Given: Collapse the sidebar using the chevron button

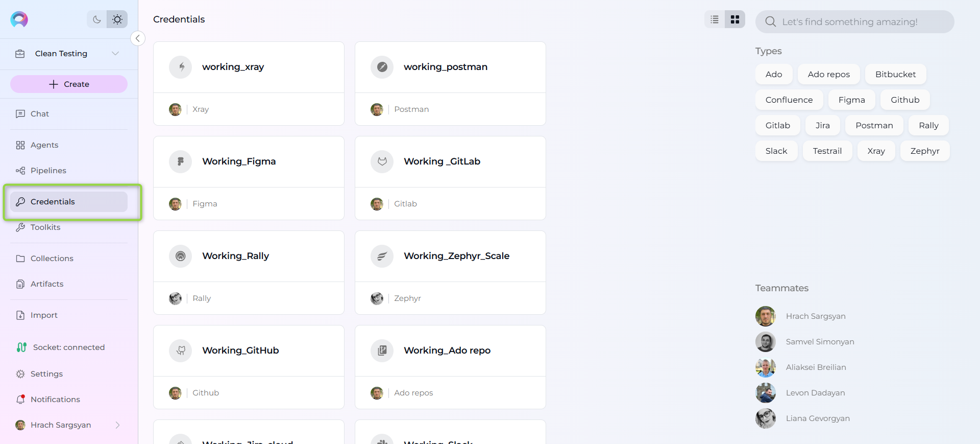Looking at the screenshot, I should [x=138, y=38].
